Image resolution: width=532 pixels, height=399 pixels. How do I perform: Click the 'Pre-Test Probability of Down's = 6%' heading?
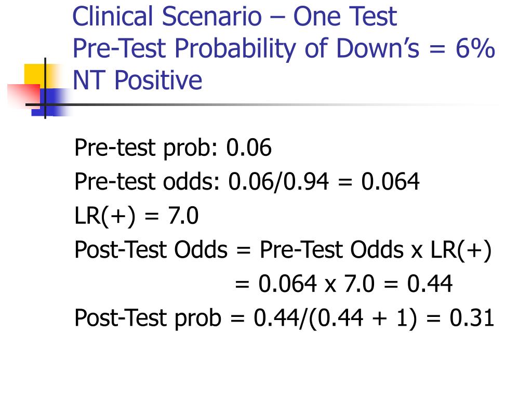pos(284,48)
